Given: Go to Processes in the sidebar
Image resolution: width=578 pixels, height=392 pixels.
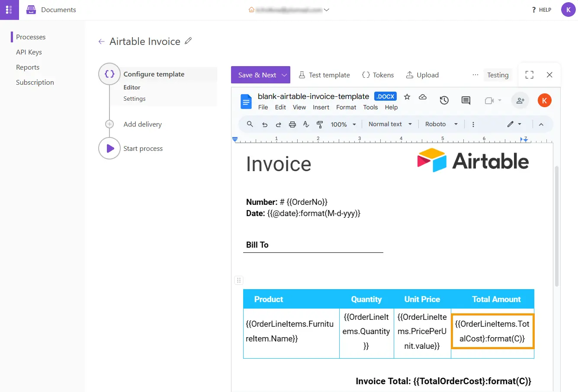Looking at the screenshot, I should pyautogui.click(x=31, y=37).
